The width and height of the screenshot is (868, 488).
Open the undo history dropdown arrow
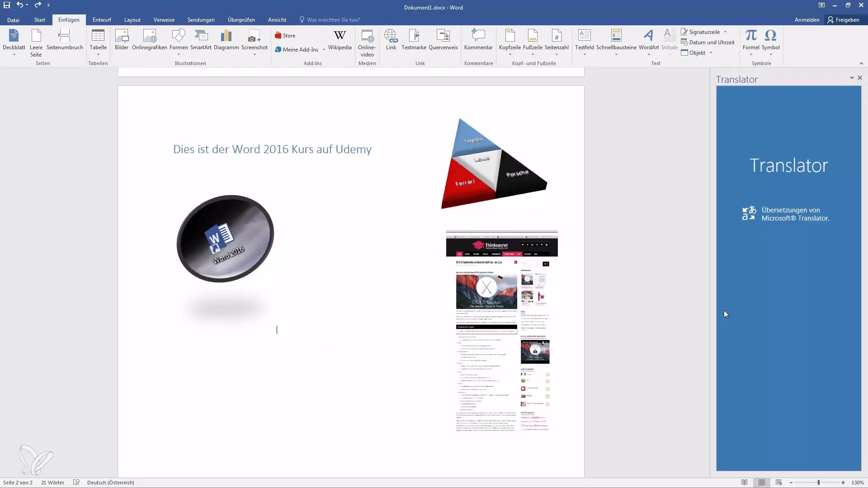coord(27,5)
